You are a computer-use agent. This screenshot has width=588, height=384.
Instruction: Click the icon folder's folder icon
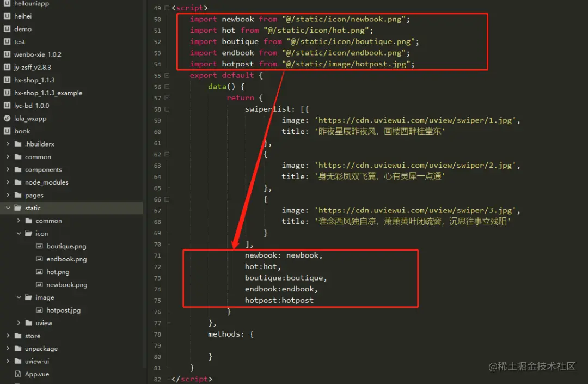pyautogui.click(x=28, y=233)
